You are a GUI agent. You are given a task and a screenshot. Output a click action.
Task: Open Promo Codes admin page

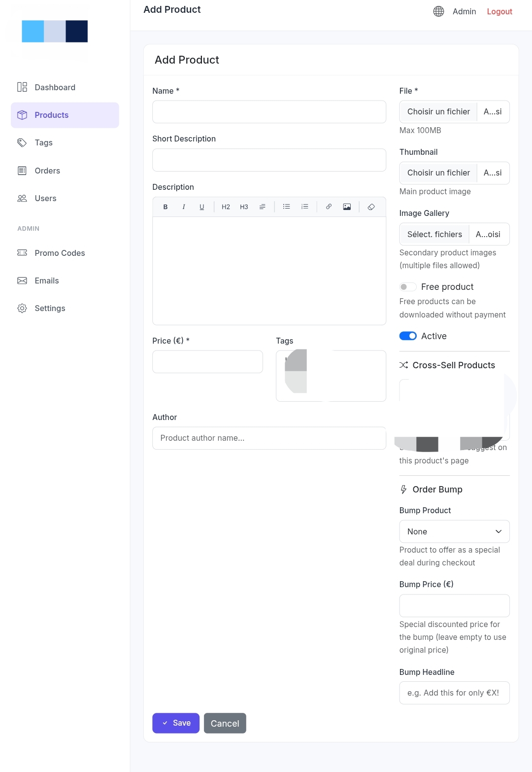coord(65,253)
